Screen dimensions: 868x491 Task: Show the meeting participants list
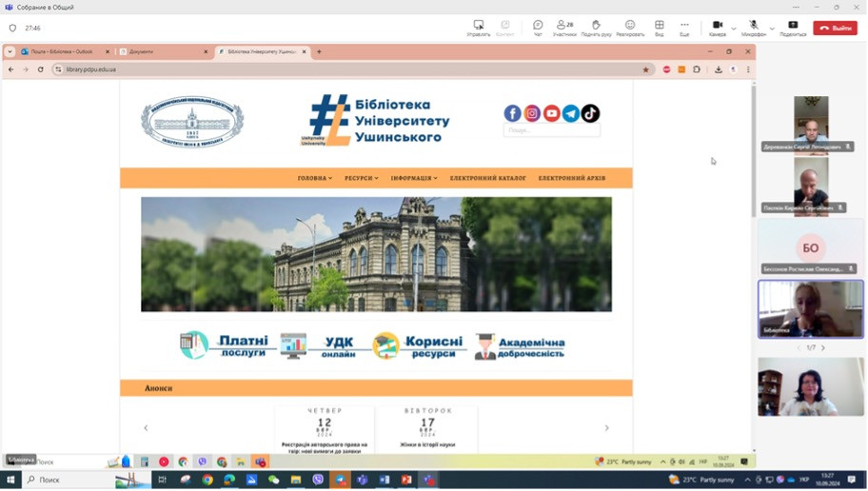[x=564, y=28]
